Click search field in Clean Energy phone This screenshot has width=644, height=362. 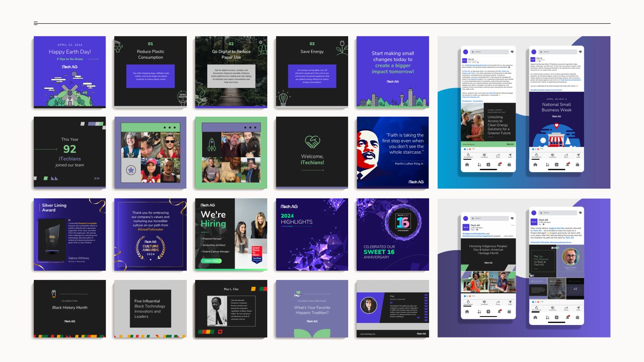click(489, 52)
